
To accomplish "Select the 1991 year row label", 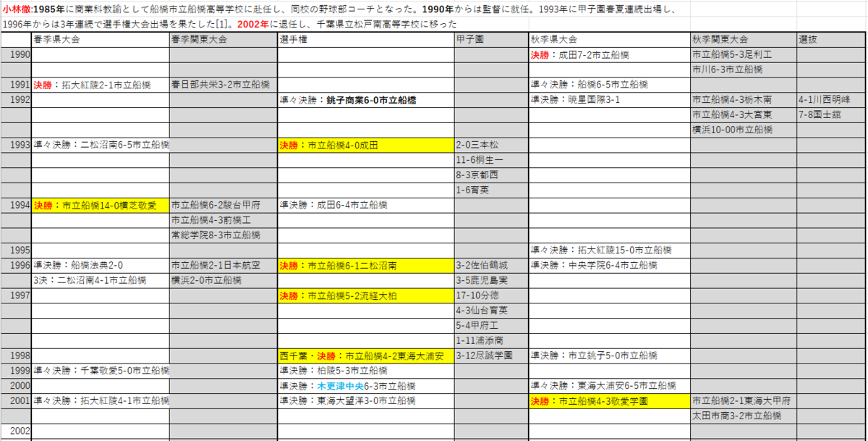I will coord(16,85).
